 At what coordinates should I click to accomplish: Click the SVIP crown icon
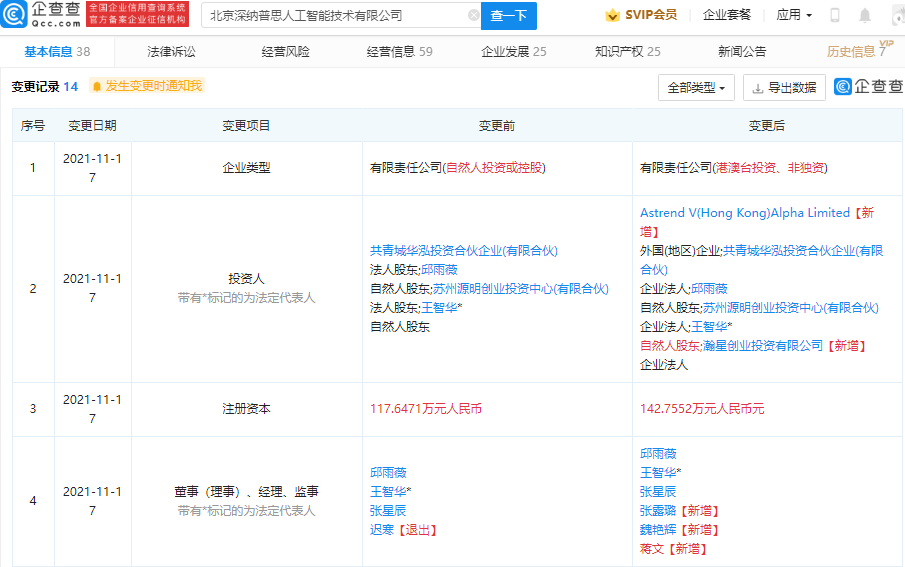[x=612, y=16]
